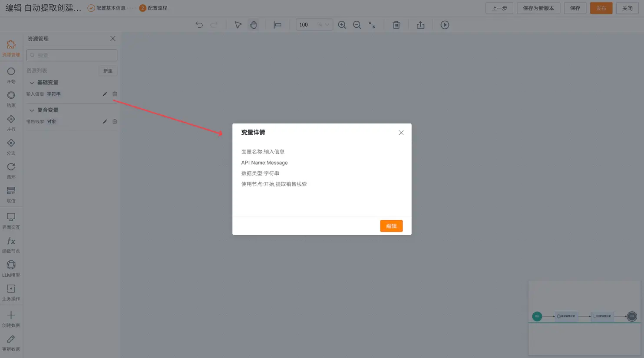Screen dimensions: 644x358
Task: Click the export share icon
Action: pos(420,25)
